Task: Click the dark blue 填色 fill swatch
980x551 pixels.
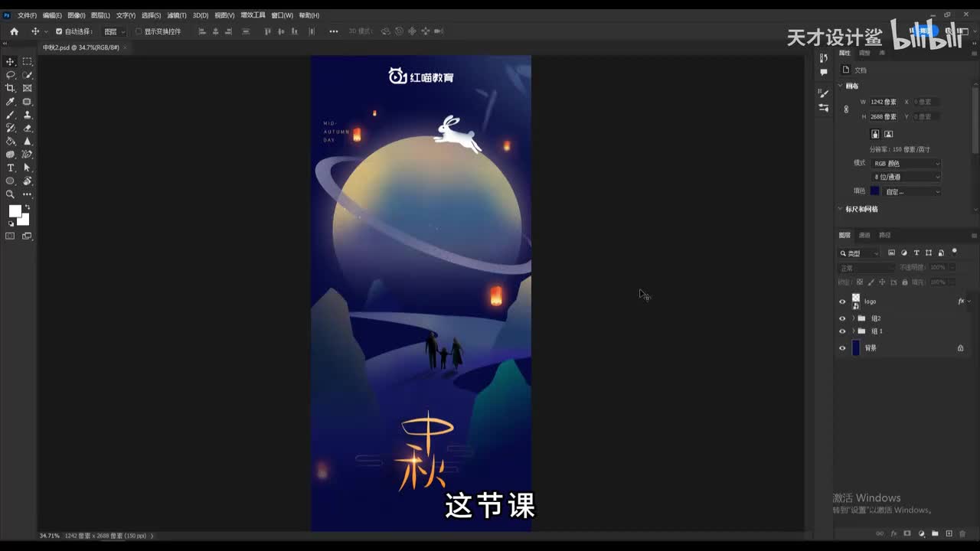Action: click(x=874, y=191)
